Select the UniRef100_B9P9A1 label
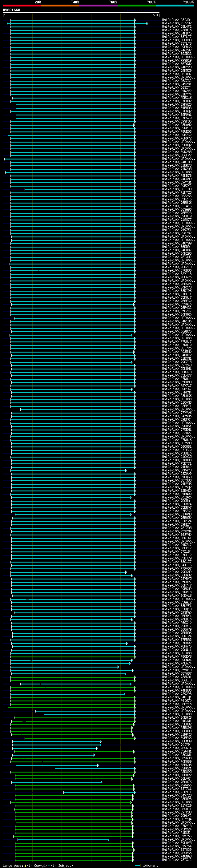Image resolution: width=197 pixels, height=868 pixels. pos(177,115)
